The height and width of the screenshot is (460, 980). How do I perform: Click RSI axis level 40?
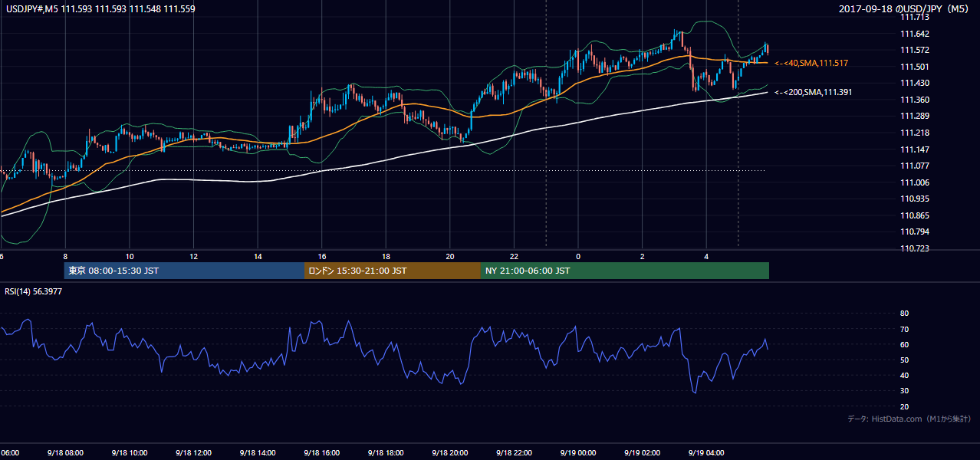click(904, 376)
